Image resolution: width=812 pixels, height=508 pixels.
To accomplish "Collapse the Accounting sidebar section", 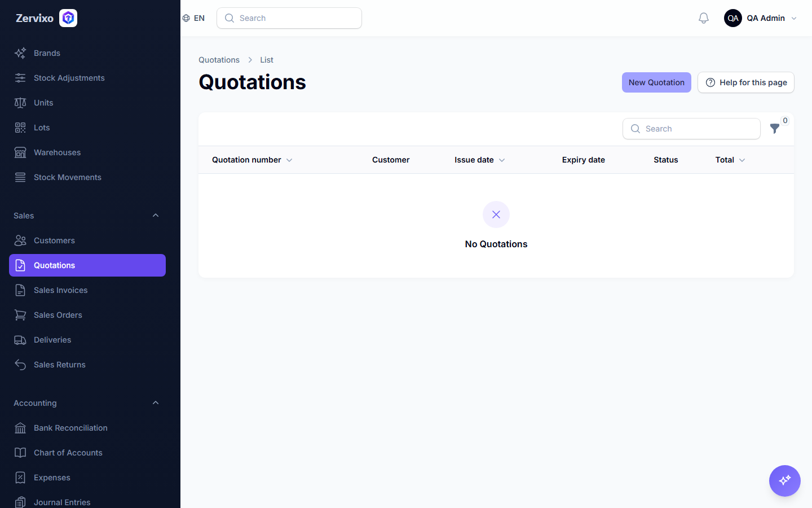I will click(x=156, y=403).
